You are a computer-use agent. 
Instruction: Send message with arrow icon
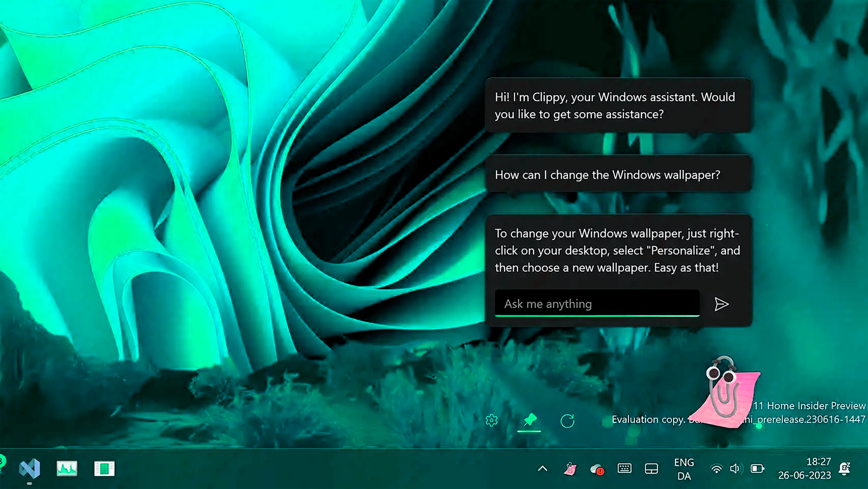tap(721, 304)
